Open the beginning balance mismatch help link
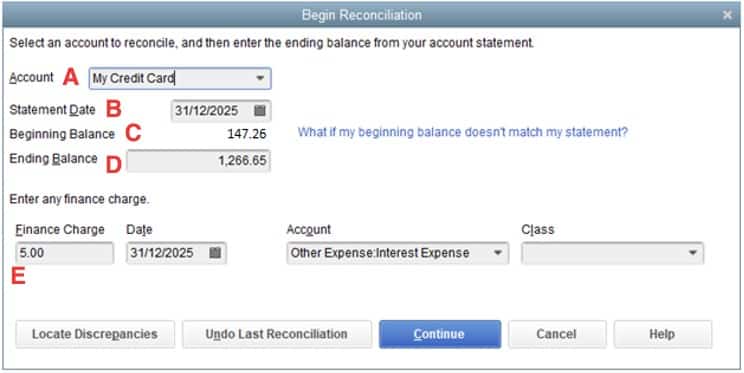The width and height of the screenshot is (744, 373). pos(463,132)
